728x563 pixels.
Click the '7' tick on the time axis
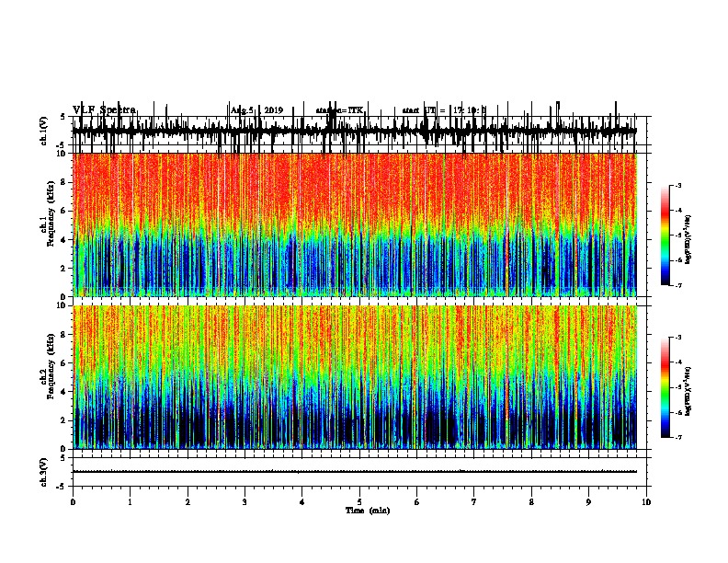474,502
